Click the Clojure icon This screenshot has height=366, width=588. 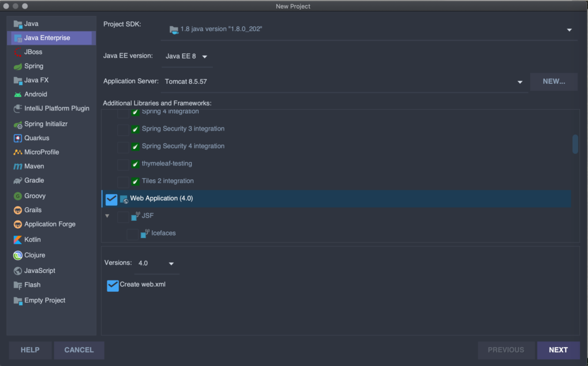(18, 255)
